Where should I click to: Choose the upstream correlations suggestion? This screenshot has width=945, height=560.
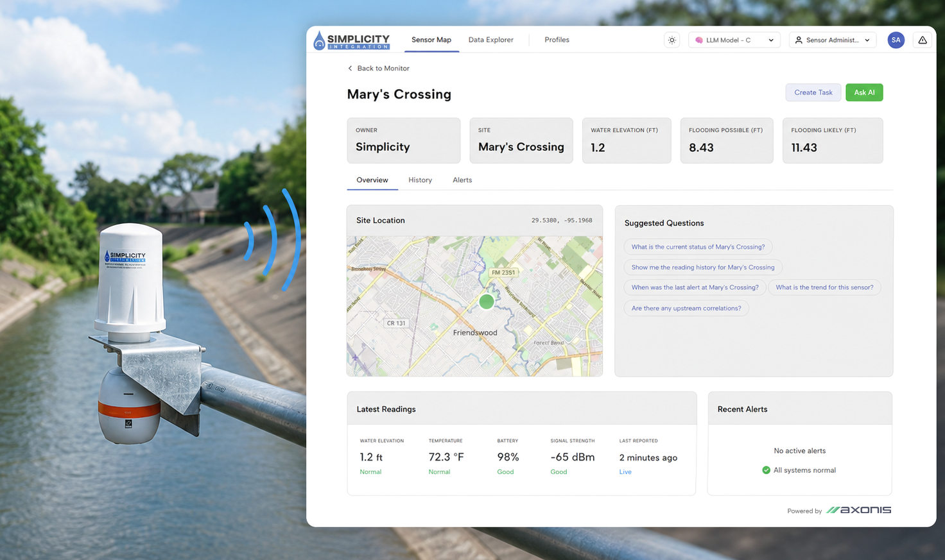(686, 309)
